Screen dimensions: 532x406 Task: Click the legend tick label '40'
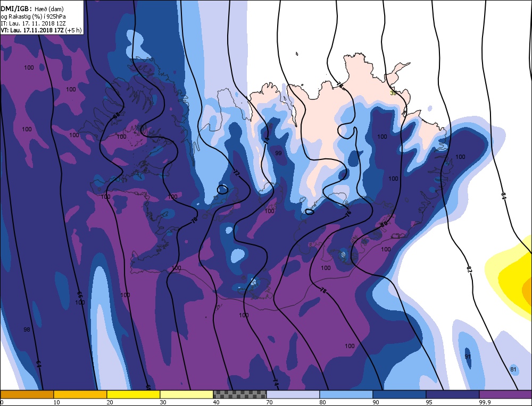tap(217, 402)
